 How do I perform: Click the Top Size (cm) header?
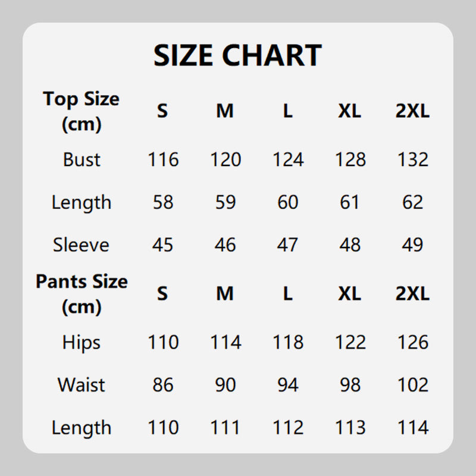click(x=81, y=111)
